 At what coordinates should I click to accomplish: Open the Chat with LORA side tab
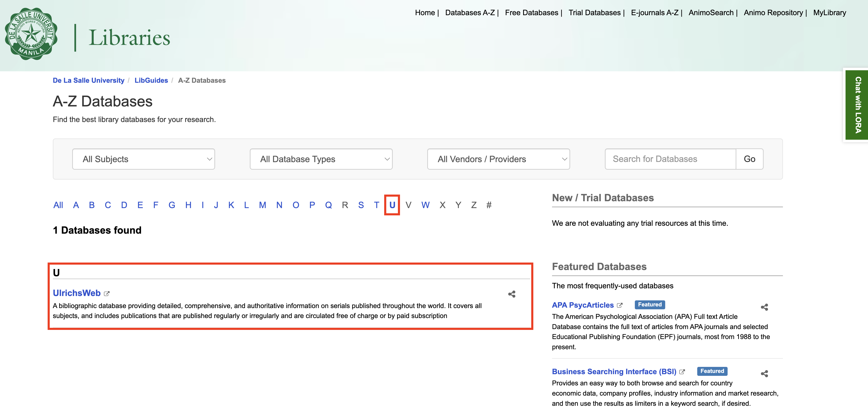pos(857,105)
